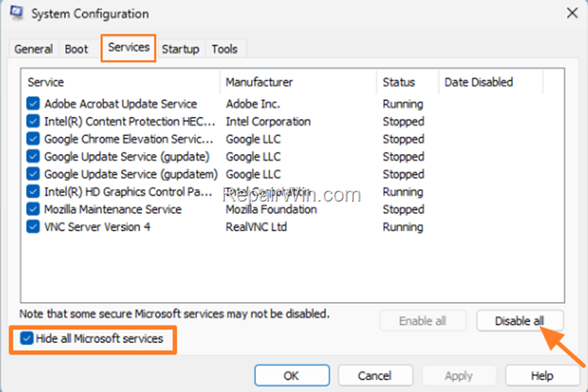Uncheck Intel(R) HD Graphics Control Panel checkbox

(x=33, y=192)
